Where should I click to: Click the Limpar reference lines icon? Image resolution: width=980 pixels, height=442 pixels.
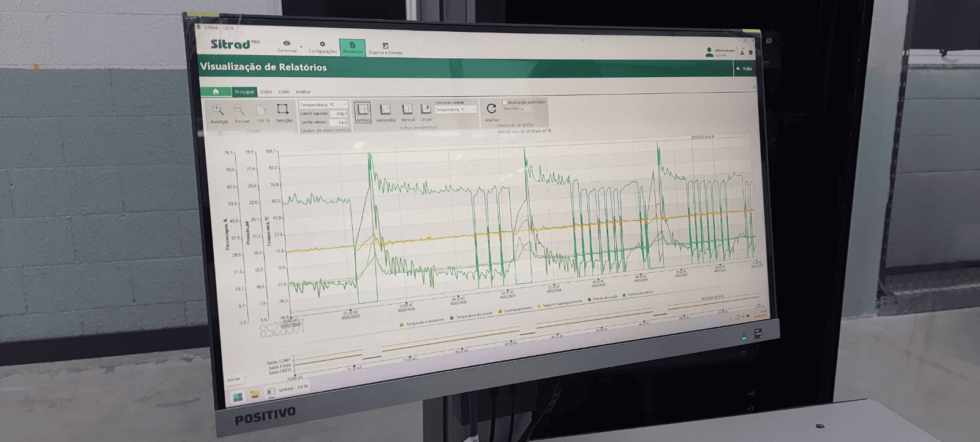pos(426,109)
